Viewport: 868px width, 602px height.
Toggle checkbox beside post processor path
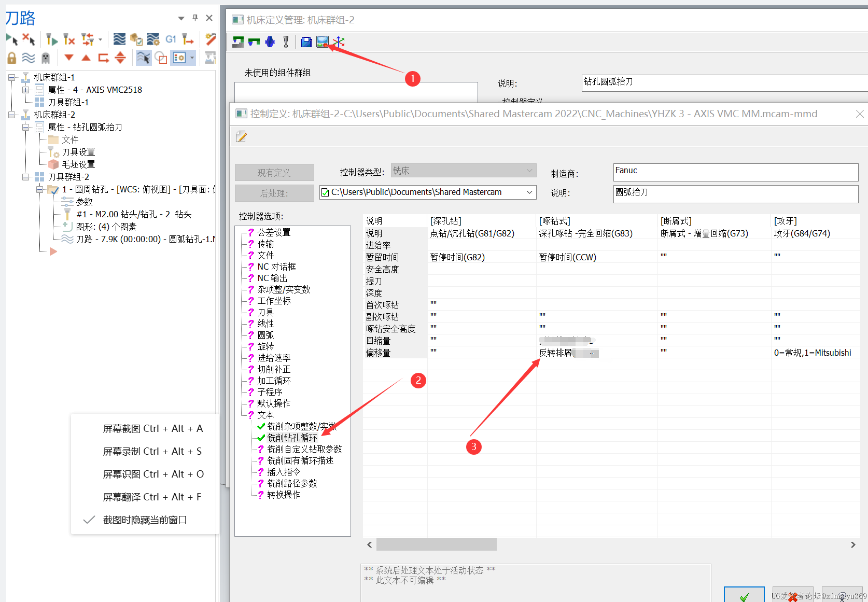[x=326, y=192]
